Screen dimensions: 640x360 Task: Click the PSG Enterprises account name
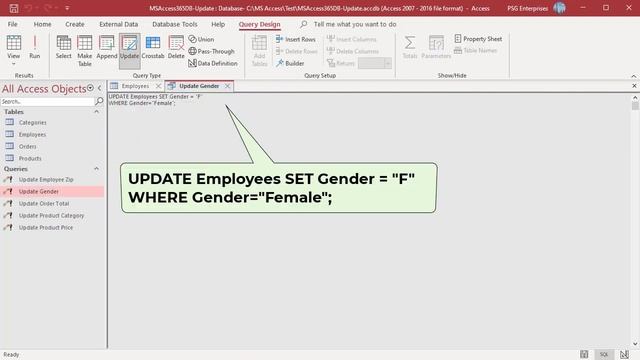pyautogui.click(x=527, y=8)
